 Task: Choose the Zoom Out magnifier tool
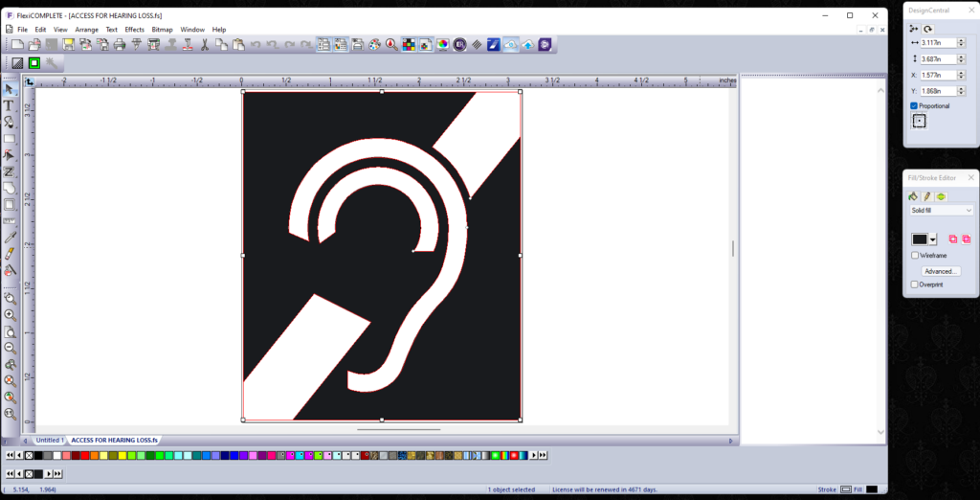coord(10,348)
